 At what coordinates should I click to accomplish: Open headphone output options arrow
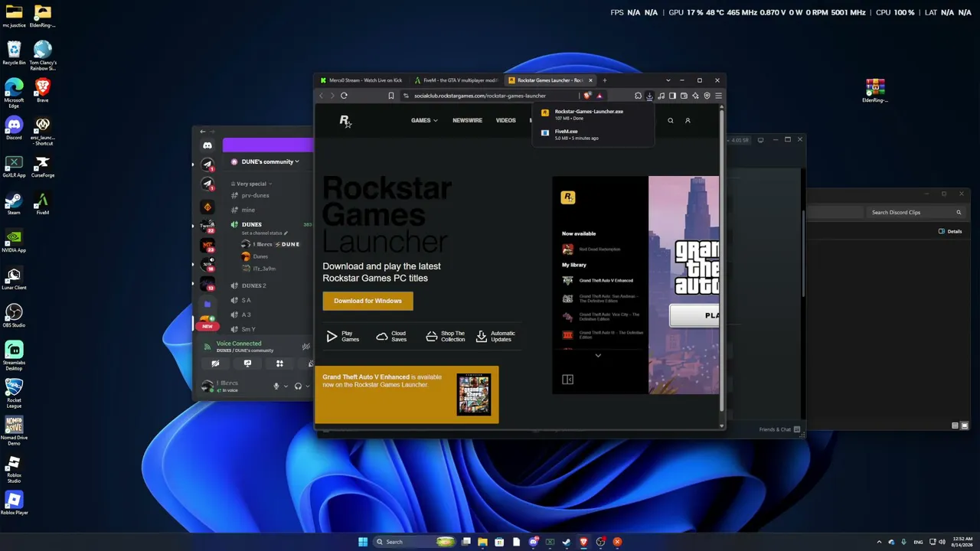pyautogui.click(x=307, y=386)
